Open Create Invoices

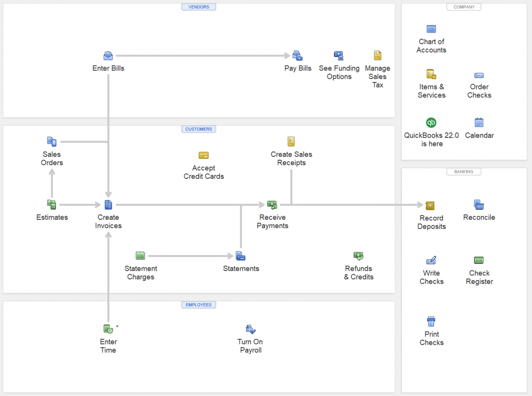(108, 205)
